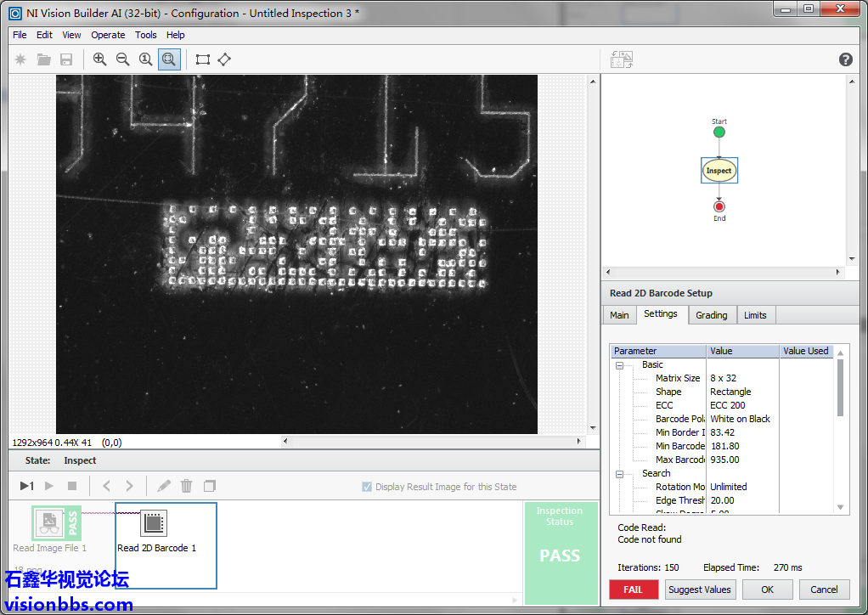Select the Zoom In magnifier tool
Viewport: 868px width, 615px height.
click(x=99, y=59)
